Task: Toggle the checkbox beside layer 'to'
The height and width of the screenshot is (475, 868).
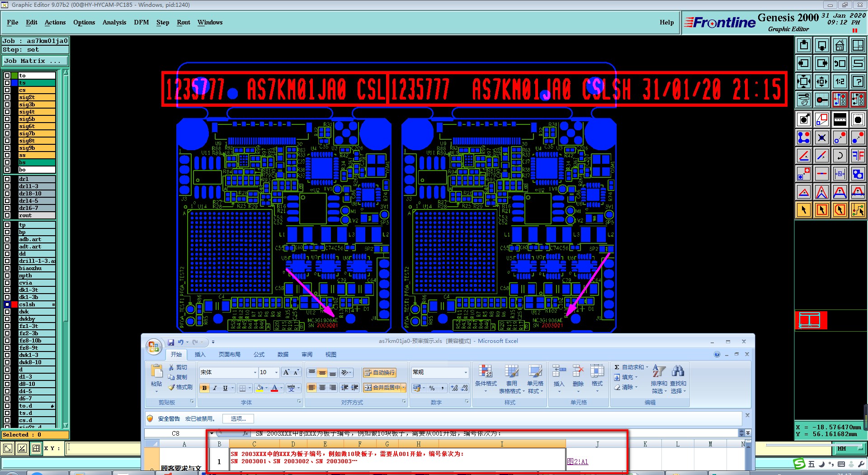Action: (x=7, y=76)
